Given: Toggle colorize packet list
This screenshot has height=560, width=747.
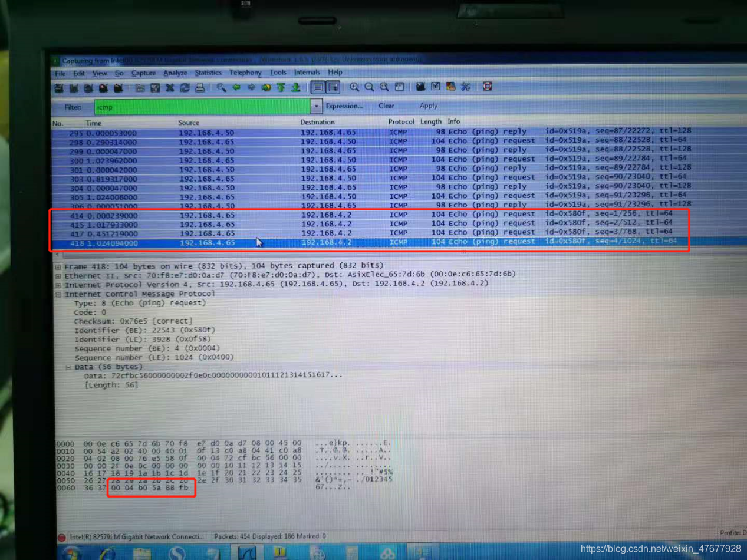Looking at the screenshot, I should 319,87.
